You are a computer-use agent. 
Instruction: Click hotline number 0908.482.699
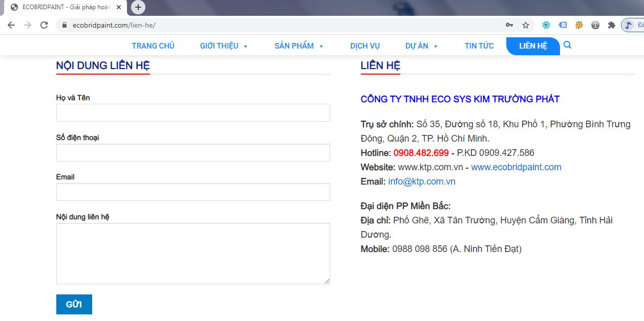421,153
